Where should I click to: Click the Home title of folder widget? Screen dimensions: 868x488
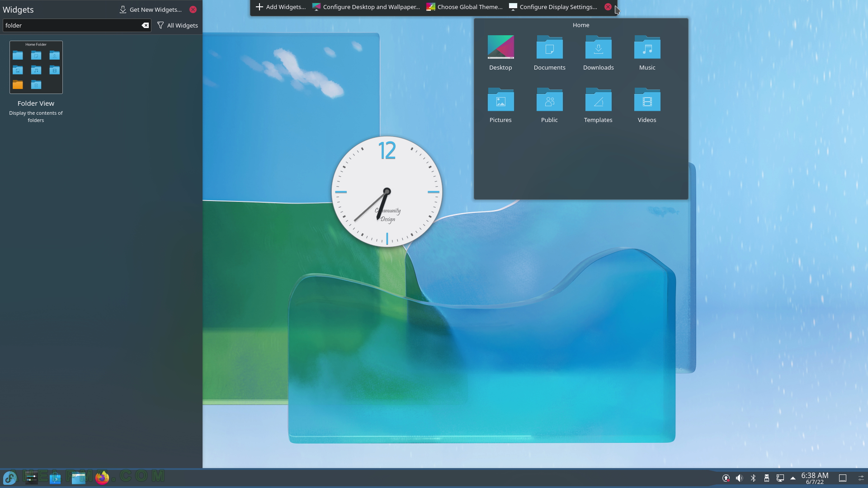[581, 25]
